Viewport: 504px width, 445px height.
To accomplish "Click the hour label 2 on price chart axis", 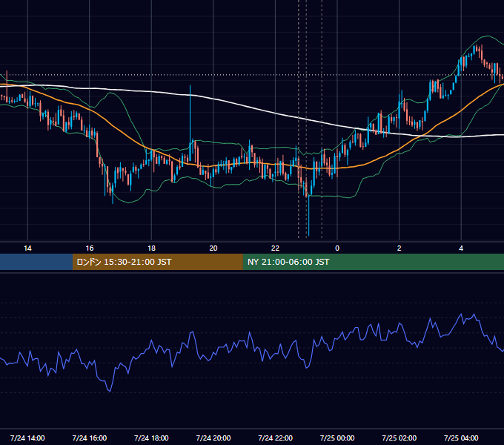I will coord(399,248).
